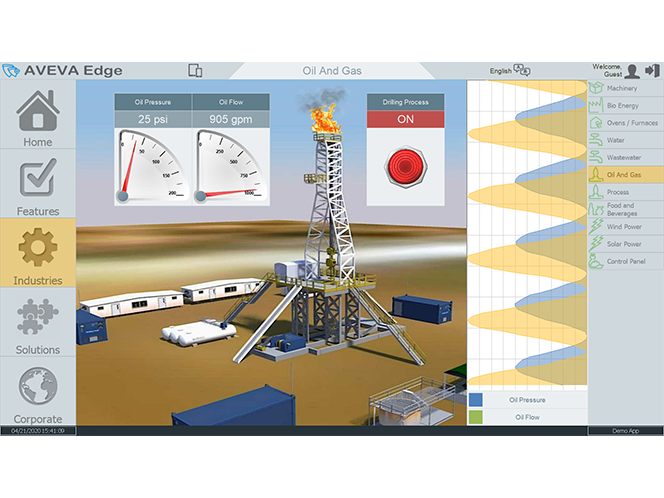Go to the Wastewater industry screen

626,157
